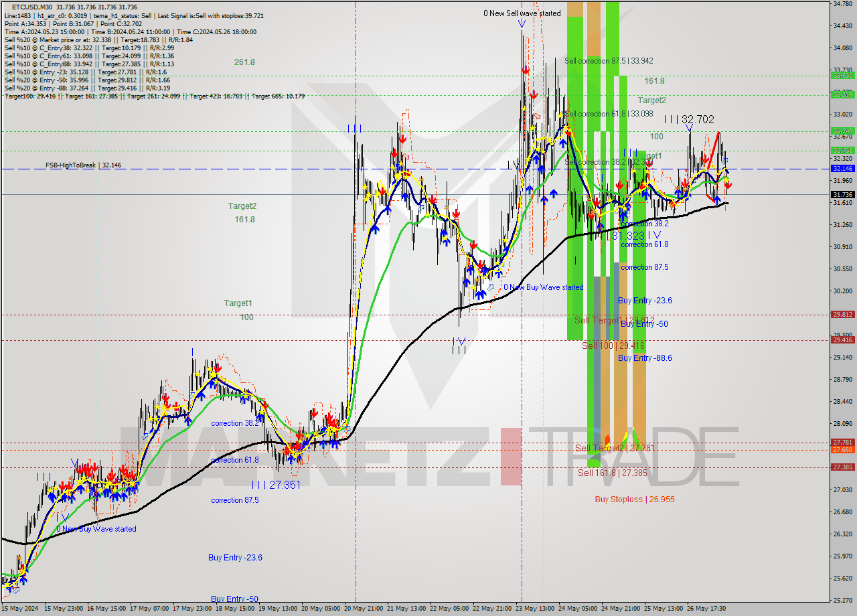Click the '26 May 17:30' time label
Image resolution: width=857 pixels, height=616 pixels.
pyautogui.click(x=706, y=609)
